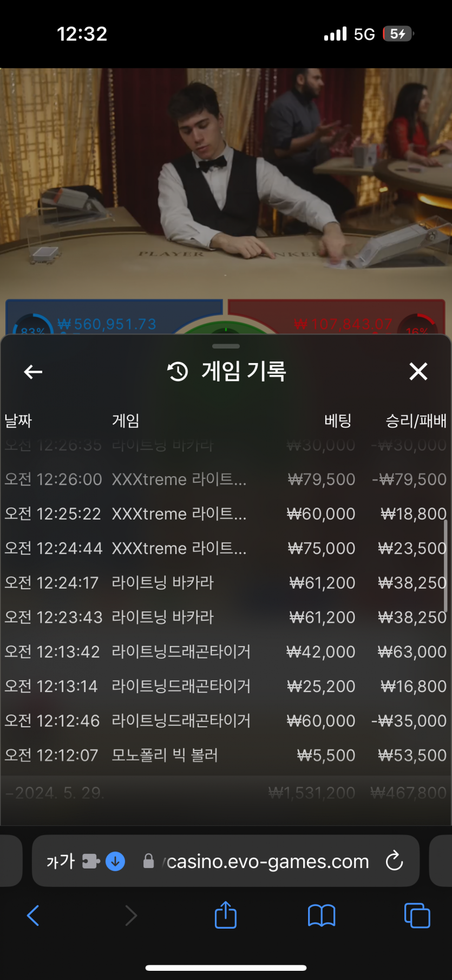Open the 오전 12:12:07 모노폴리 빅 볼러 record

[226, 755]
